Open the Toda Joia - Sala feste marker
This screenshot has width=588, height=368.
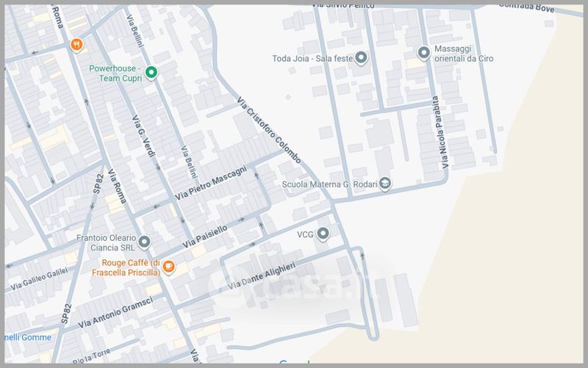pos(360,58)
